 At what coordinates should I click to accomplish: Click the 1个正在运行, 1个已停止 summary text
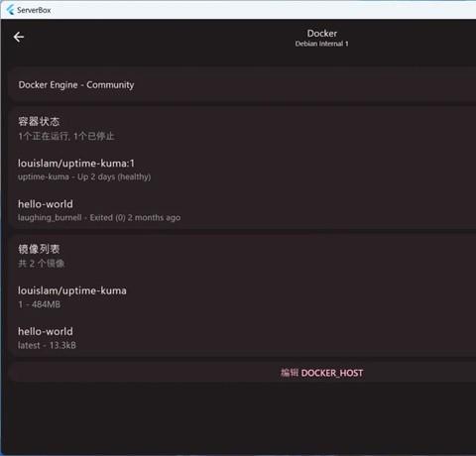66,136
